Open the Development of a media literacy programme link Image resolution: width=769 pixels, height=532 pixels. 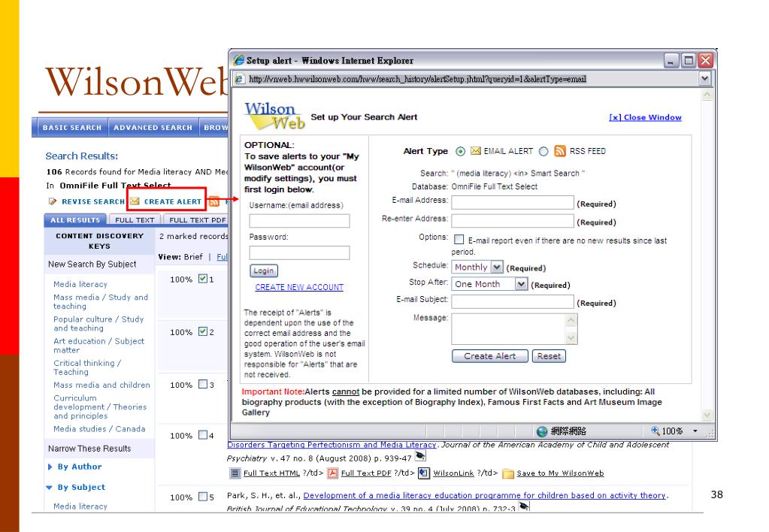[485, 495]
